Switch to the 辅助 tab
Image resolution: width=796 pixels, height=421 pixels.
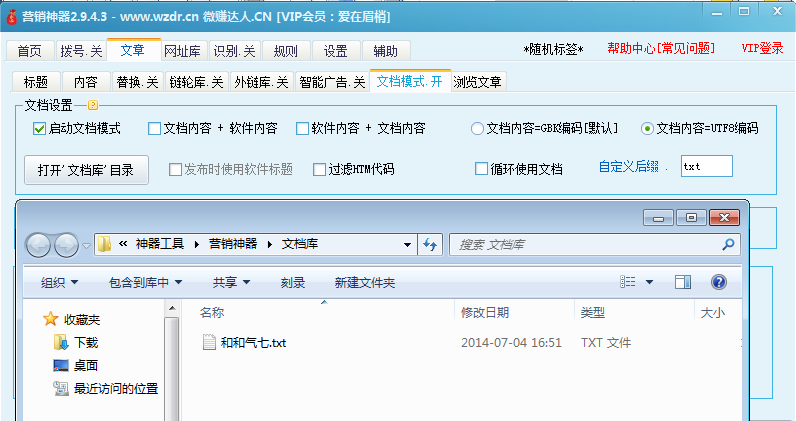tap(385, 51)
